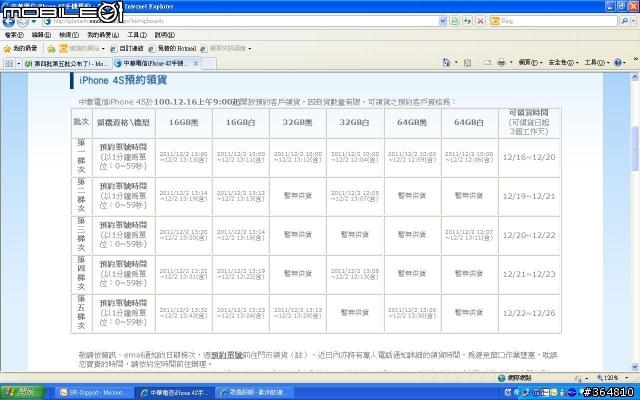Screen dimensions: 640x400
Task: Go back with the Back arrow button
Action: point(9,21)
